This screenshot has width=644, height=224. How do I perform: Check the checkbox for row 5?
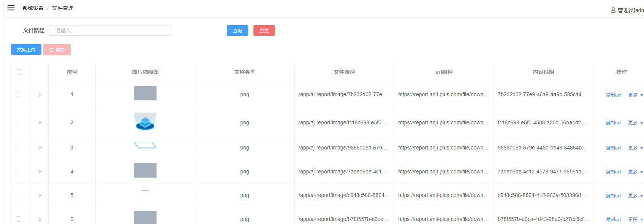19,195
